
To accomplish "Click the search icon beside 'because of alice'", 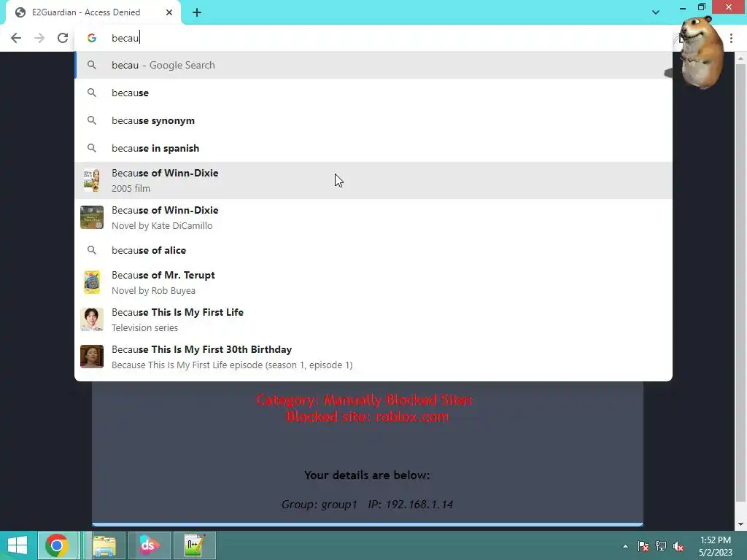I will 92,250.
